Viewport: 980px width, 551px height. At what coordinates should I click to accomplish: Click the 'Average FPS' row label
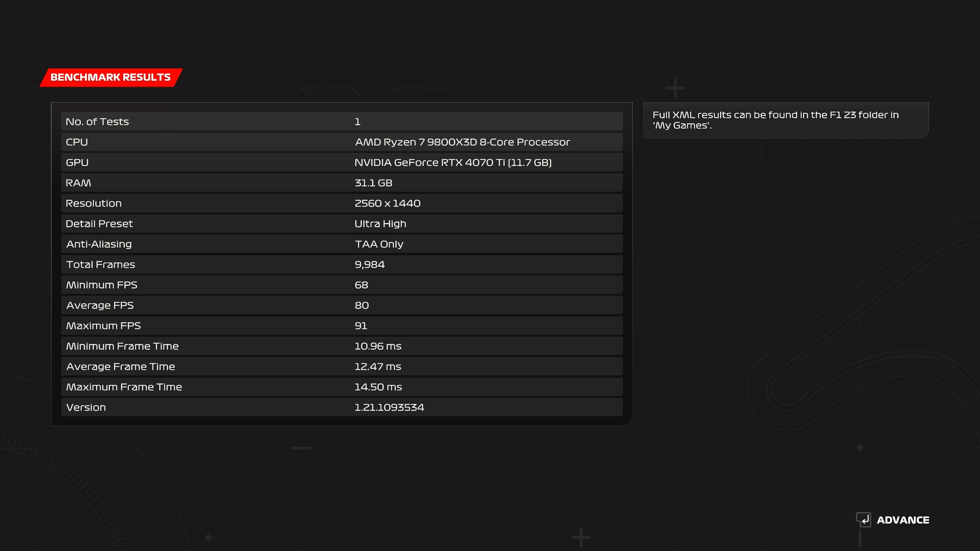100,305
